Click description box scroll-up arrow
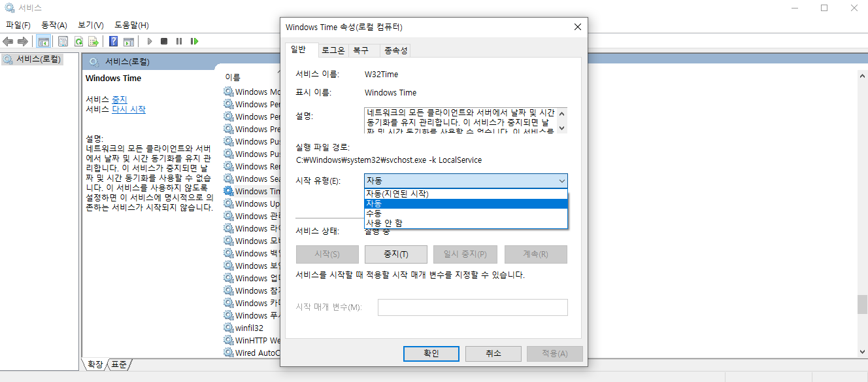The image size is (868, 382). (561, 113)
